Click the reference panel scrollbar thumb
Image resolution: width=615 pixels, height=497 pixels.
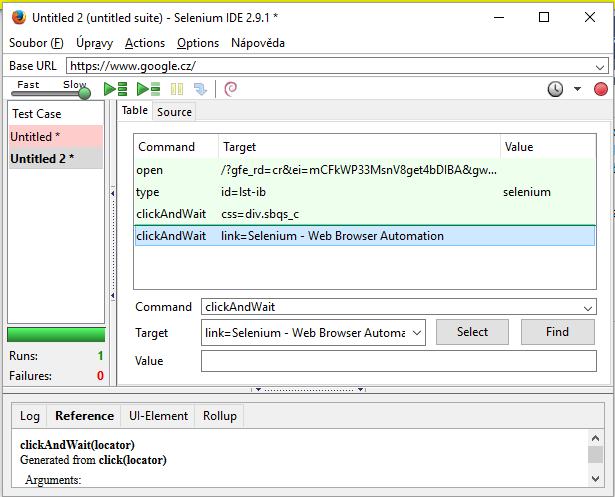click(x=595, y=454)
